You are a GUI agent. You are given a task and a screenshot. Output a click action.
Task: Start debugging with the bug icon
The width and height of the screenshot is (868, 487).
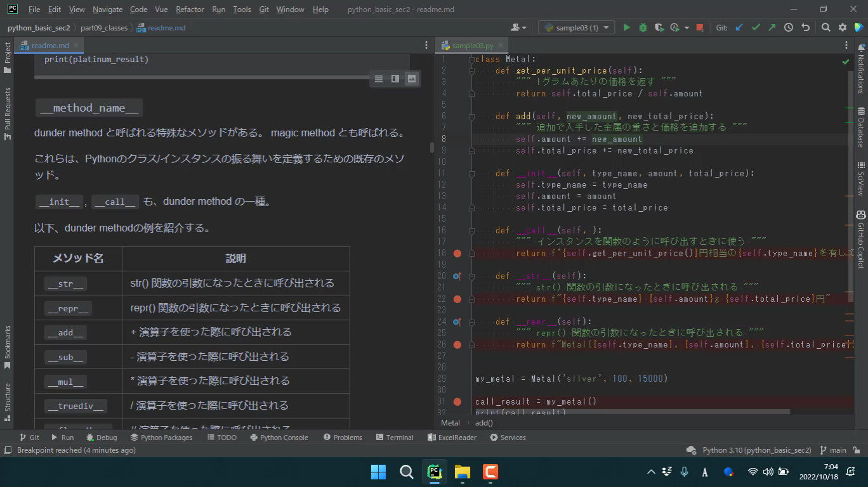[x=643, y=27]
